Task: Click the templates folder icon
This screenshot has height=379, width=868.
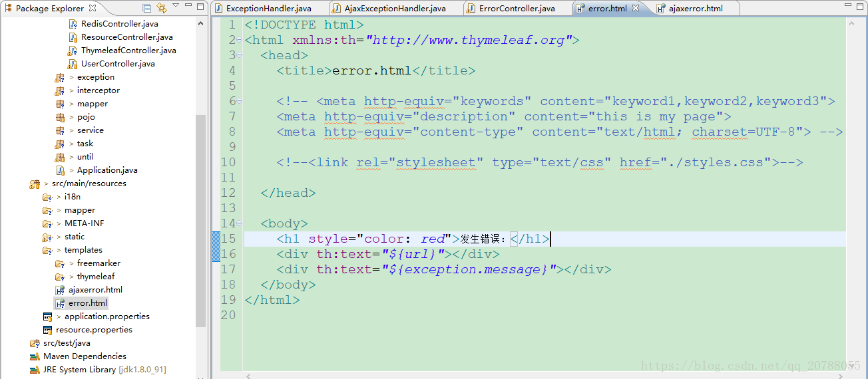Action: [x=47, y=250]
